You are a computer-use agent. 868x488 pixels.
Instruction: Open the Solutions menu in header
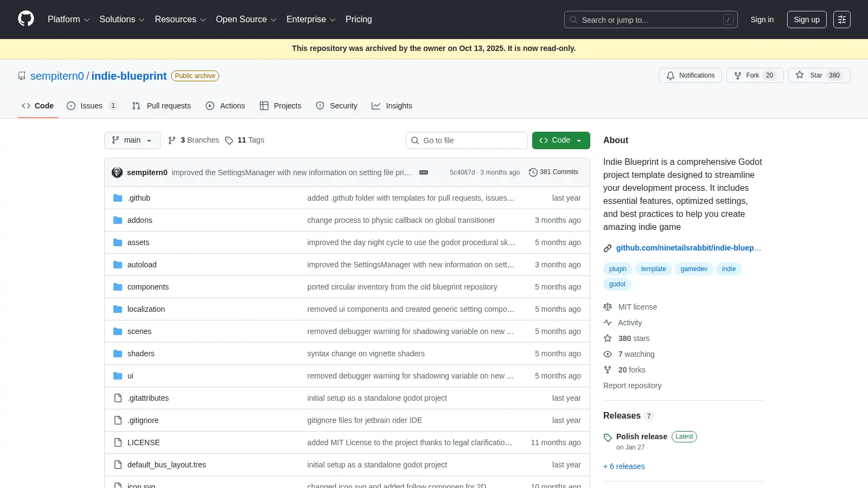click(x=122, y=20)
